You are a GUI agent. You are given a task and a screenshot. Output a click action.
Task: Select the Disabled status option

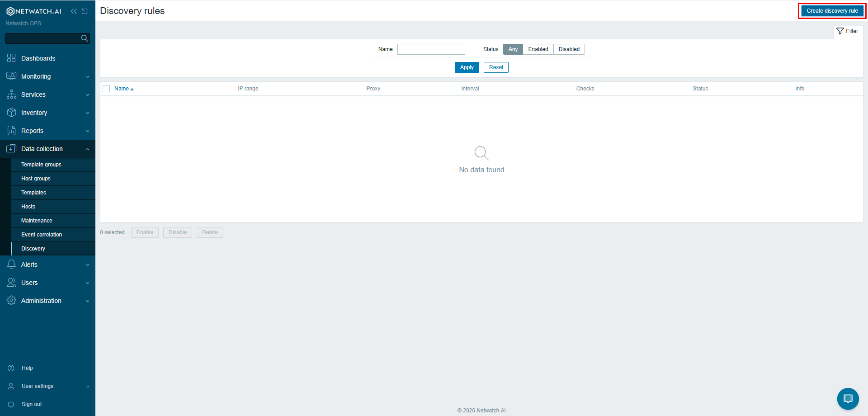(569, 49)
